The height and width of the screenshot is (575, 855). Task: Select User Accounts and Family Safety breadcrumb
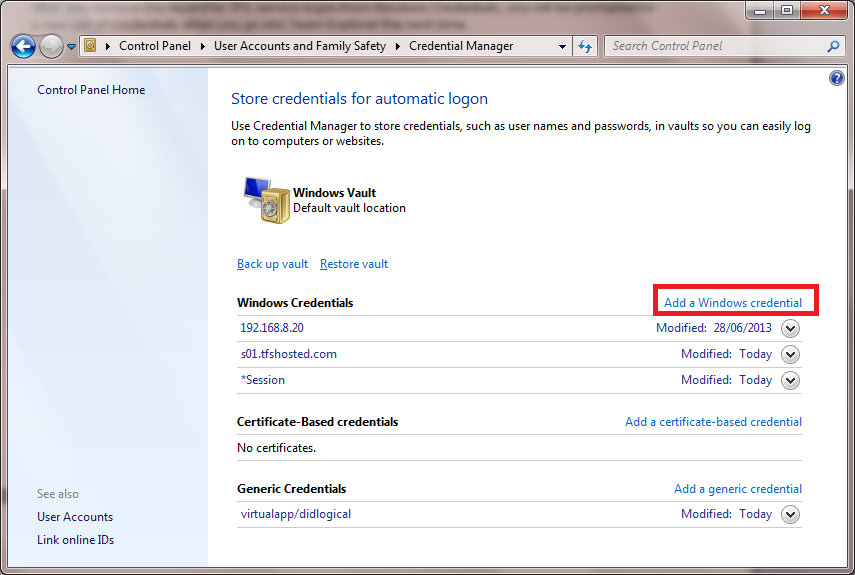click(x=299, y=46)
